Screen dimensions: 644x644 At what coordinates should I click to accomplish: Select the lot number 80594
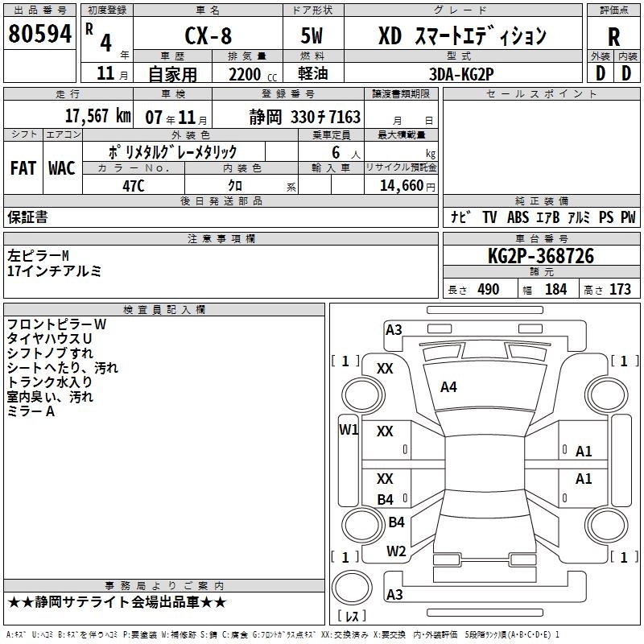39,34
